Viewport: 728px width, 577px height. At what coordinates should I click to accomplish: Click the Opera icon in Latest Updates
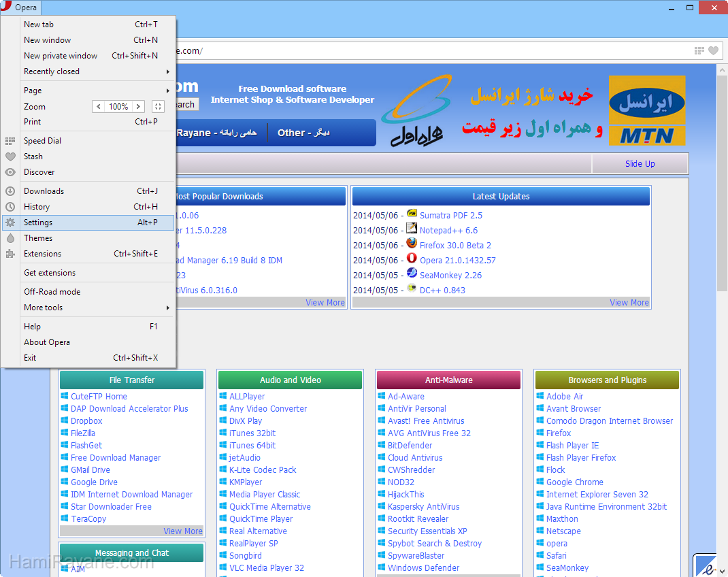[x=412, y=258]
